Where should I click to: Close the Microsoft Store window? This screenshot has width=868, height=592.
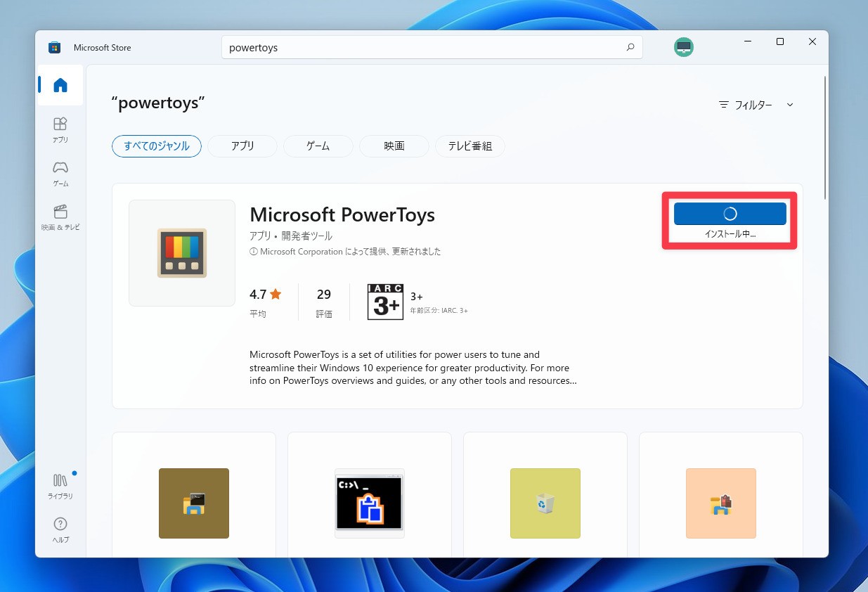[812, 41]
